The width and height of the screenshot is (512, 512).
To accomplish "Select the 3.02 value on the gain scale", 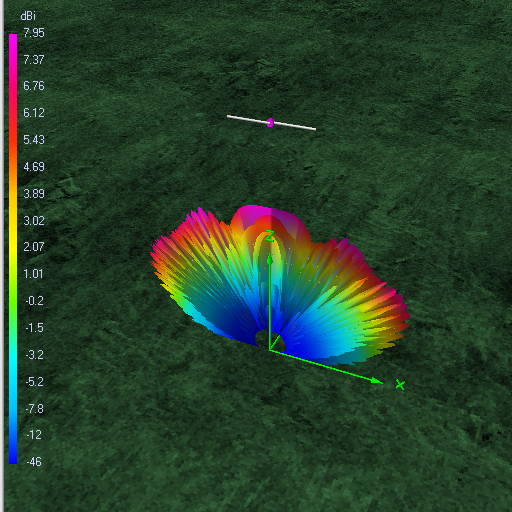I will [34, 221].
